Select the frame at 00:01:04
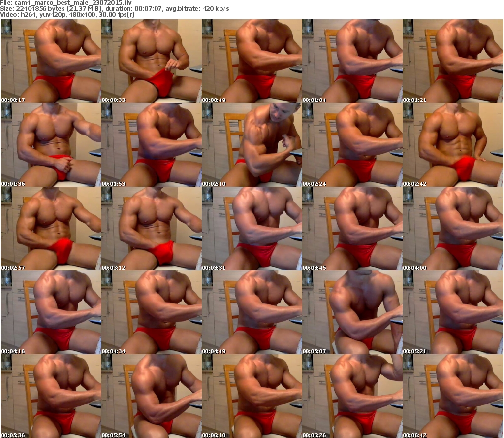The height and width of the screenshot is (438, 504). [x=352, y=61]
